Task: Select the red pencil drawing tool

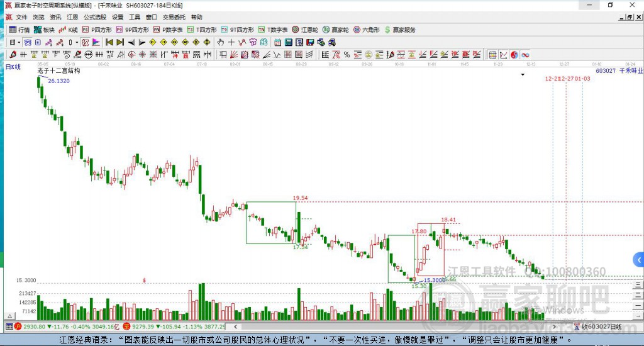Action: (x=13, y=54)
